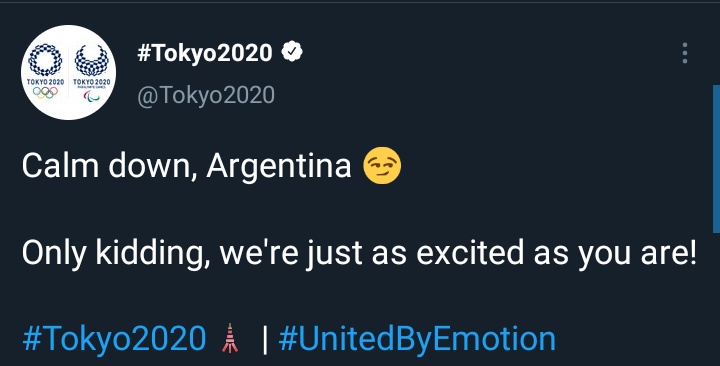Click the "TOKYO 2020" text under Olympic emblem
720x366 pixels.
(x=45, y=81)
